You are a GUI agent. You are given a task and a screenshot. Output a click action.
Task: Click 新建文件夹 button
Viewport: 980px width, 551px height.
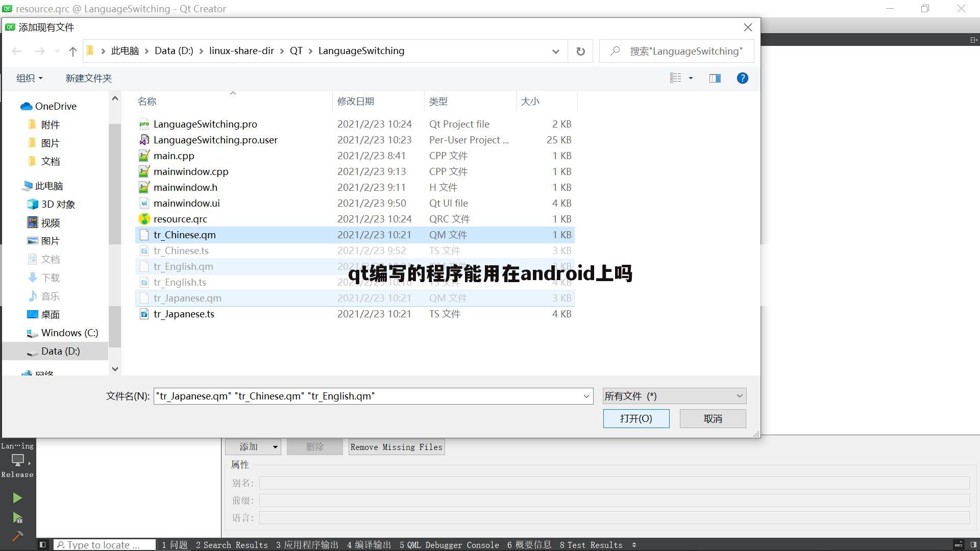[x=89, y=78]
